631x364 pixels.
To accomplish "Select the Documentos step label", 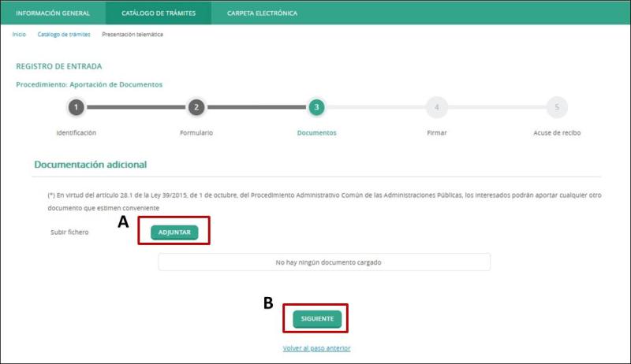I will pos(316,132).
